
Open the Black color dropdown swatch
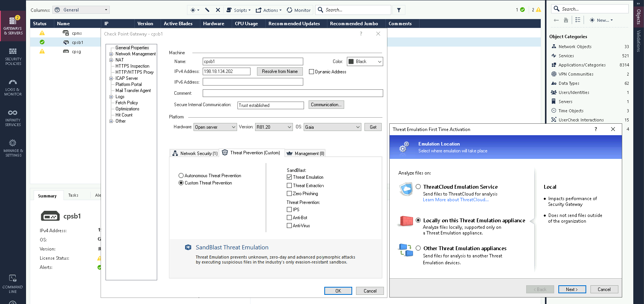pos(365,61)
